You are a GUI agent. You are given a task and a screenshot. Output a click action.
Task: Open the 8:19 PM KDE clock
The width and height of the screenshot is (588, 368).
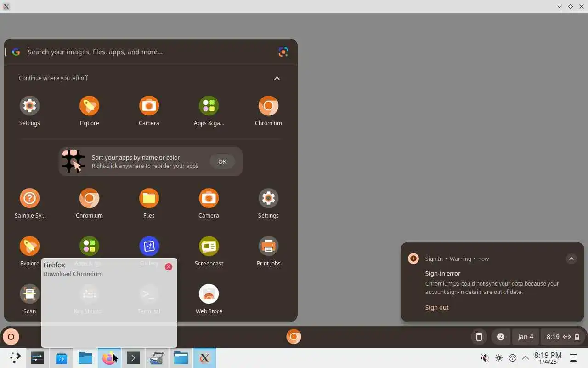[x=548, y=358]
